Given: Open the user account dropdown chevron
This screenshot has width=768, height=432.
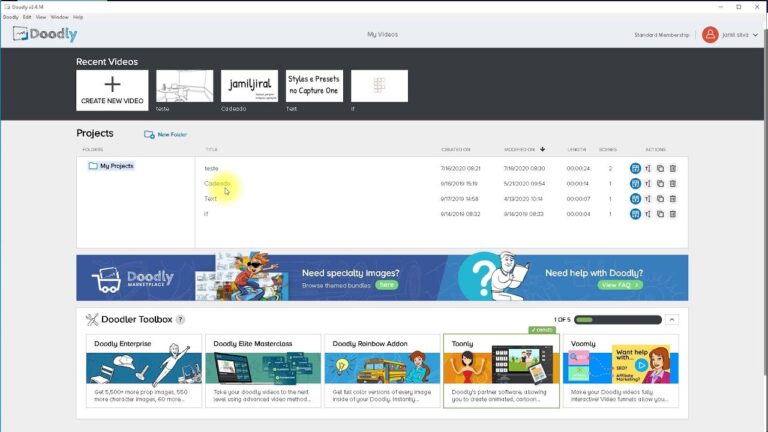Looking at the screenshot, I should 755,35.
